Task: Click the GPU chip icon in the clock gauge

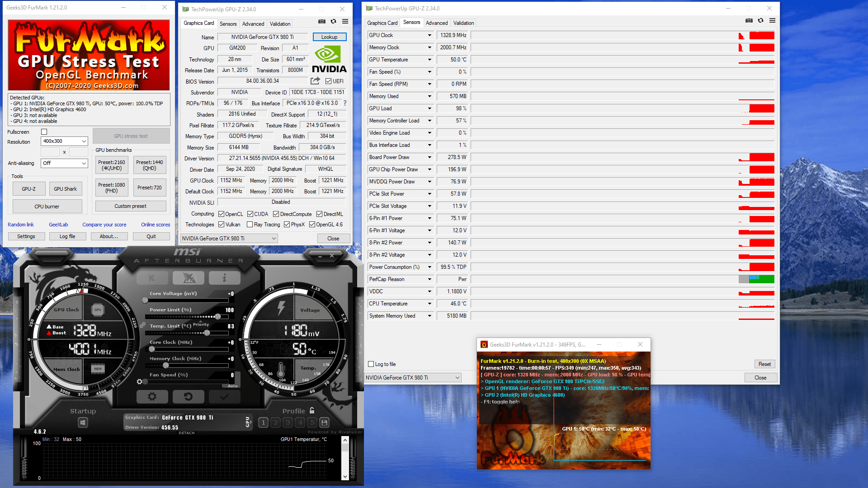Action: click(98, 310)
